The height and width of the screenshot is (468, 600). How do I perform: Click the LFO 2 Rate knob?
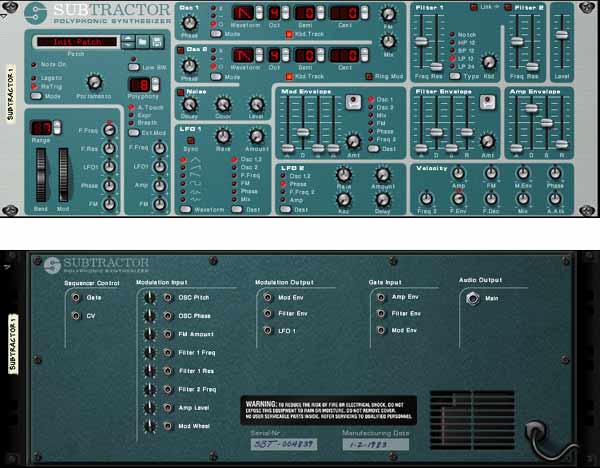click(x=343, y=174)
